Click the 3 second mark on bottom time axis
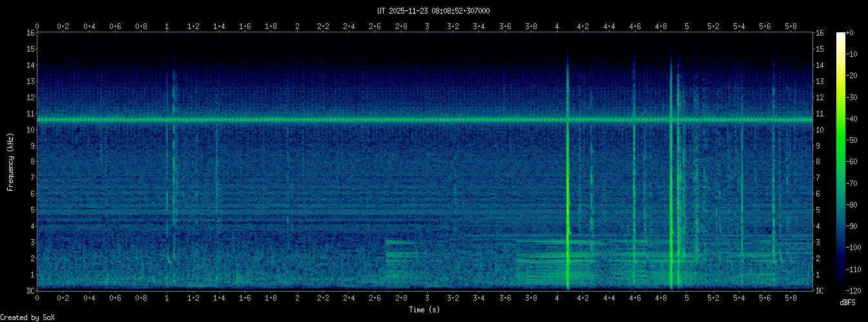The image size is (868, 322). (427, 298)
